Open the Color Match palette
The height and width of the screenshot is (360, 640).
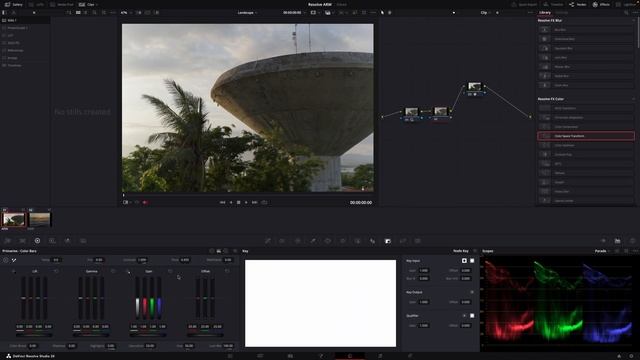(x=22, y=241)
